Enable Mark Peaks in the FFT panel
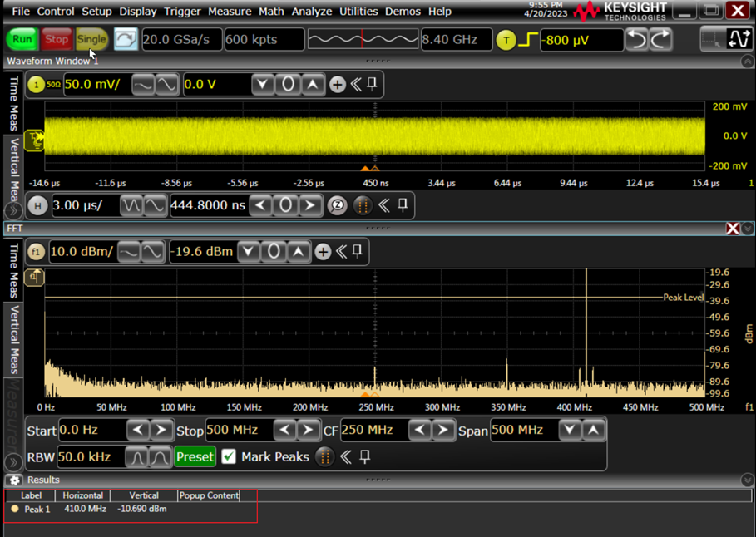Viewport: 756px width, 537px height. click(229, 456)
